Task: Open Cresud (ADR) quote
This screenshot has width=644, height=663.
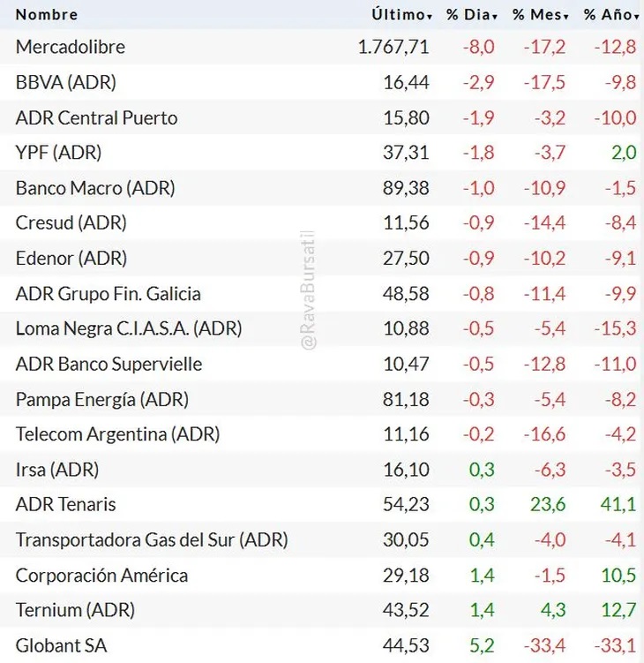Action: [x=71, y=223]
